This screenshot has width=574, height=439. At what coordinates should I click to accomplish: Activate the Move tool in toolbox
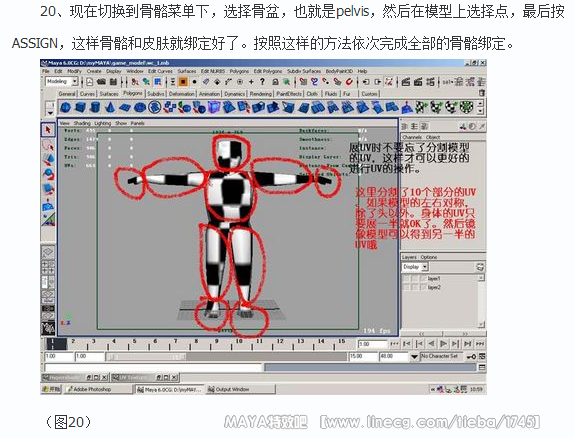coord(48,160)
